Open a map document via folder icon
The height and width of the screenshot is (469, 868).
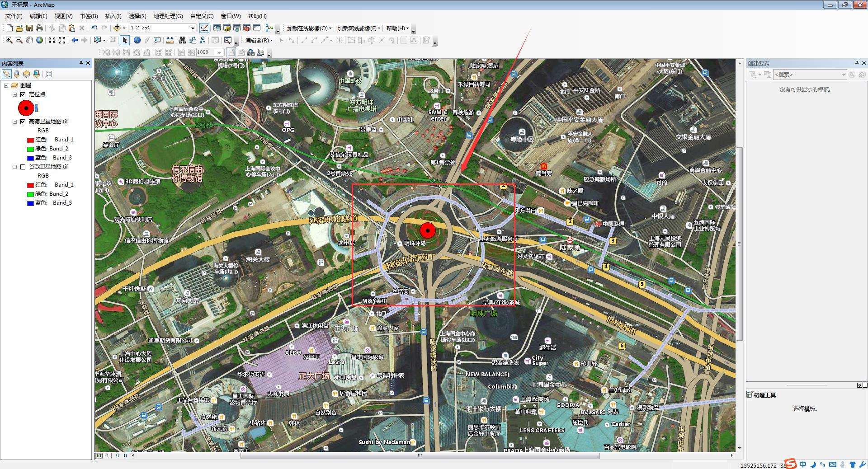pyautogui.click(x=19, y=28)
